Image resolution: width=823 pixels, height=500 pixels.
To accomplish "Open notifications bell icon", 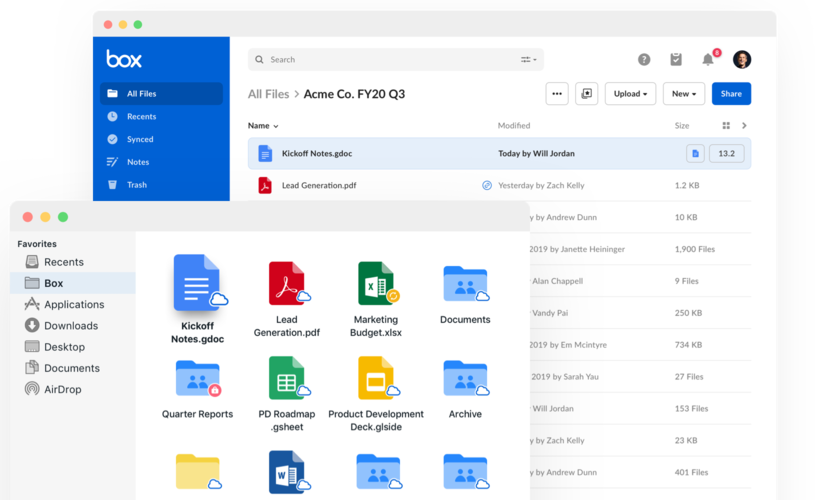I will click(708, 59).
